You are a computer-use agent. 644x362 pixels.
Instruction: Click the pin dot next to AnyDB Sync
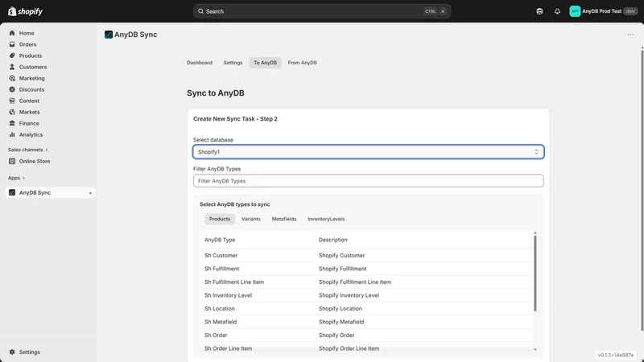click(90, 193)
